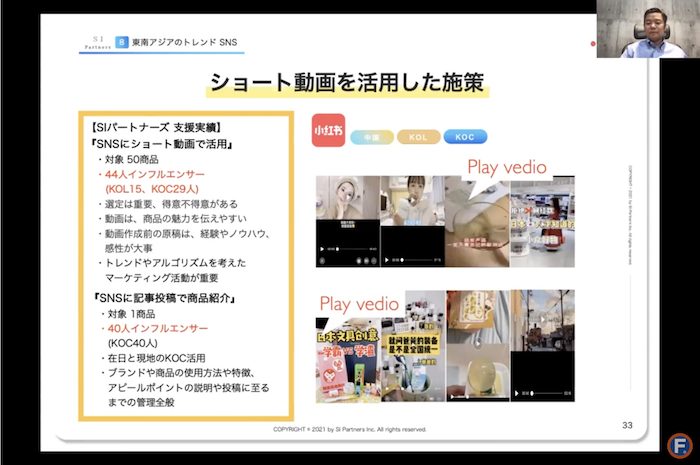Select the light blue 中国 tag pill
Viewport: 700px width, 465px height.
coord(372,137)
